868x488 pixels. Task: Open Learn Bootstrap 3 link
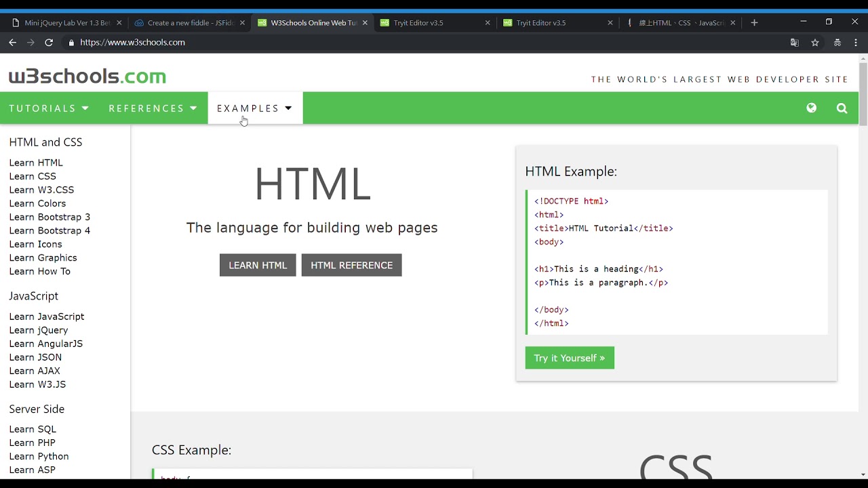tap(50, 217)
